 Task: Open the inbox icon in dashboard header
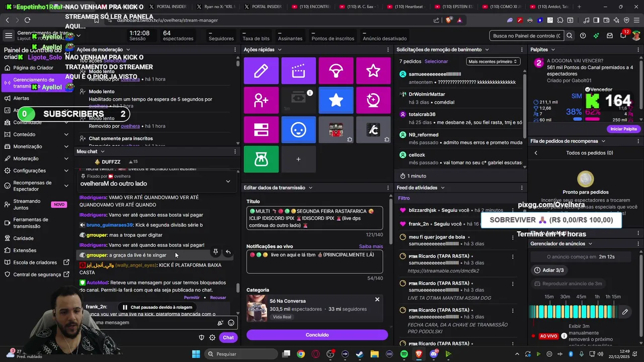610,36
